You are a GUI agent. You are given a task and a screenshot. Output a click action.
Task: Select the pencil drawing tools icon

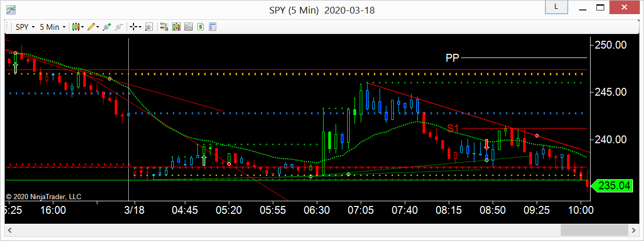point(92,27)
